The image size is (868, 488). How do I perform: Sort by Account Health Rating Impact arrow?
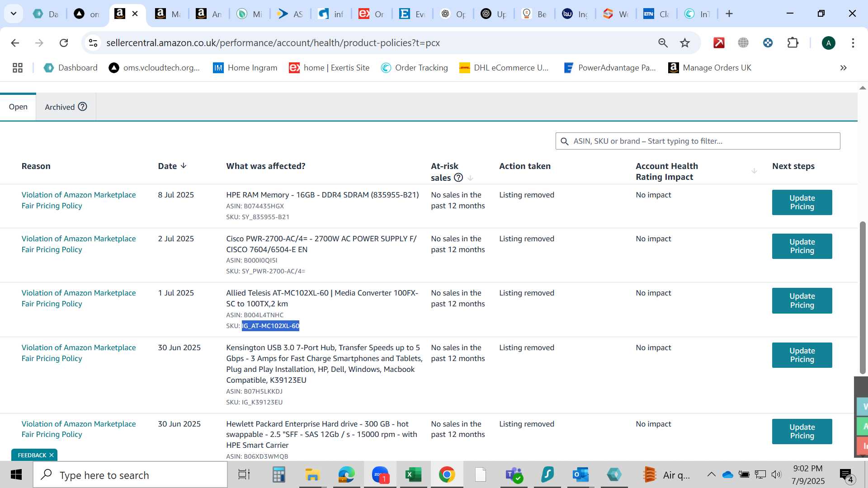(754, 171)
